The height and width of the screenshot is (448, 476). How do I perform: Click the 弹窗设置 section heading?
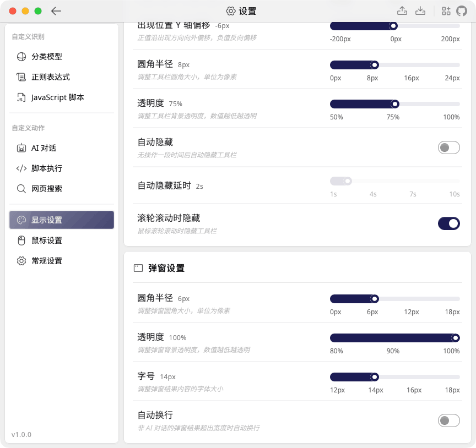(166, 268)
